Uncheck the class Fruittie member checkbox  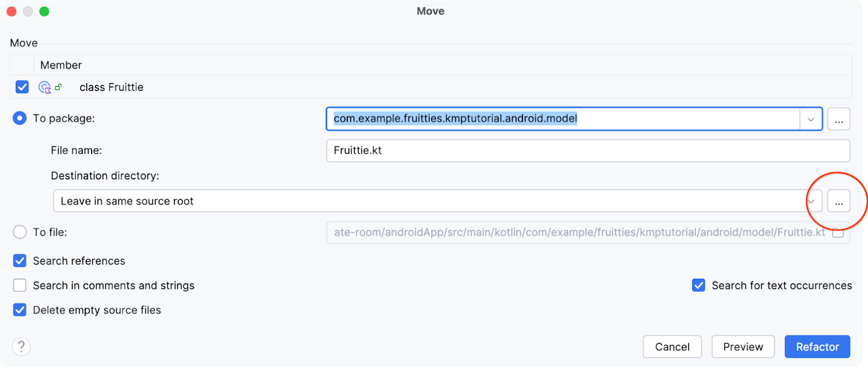tap(22, 87)
